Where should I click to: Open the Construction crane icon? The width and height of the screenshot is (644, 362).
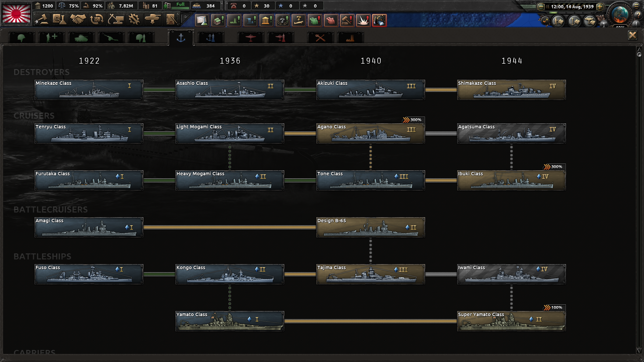click(x=115, y=19)
